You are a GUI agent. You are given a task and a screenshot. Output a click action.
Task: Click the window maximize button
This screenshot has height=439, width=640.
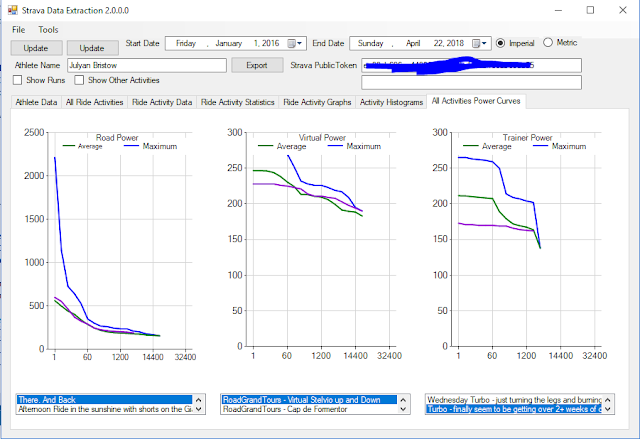590,10
